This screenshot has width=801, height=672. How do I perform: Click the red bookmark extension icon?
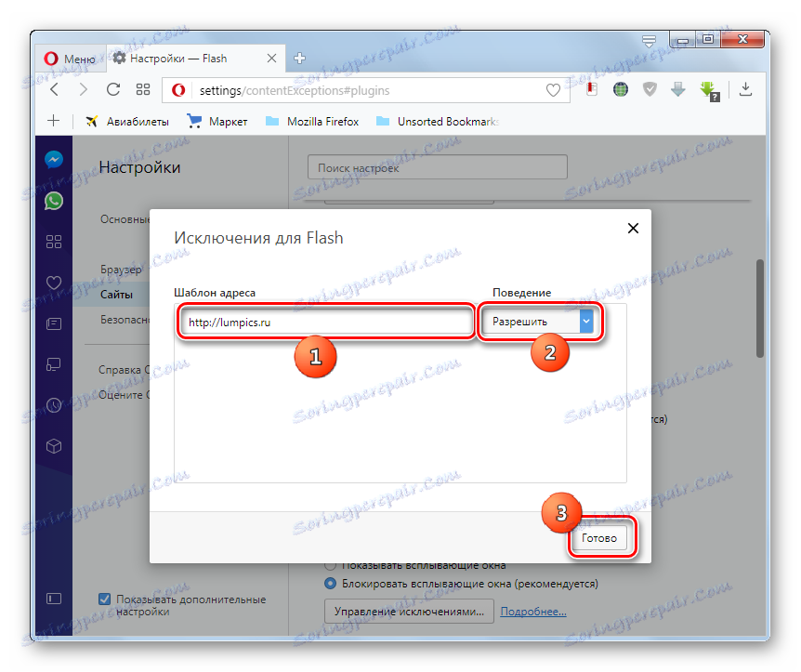pos(592,89)
